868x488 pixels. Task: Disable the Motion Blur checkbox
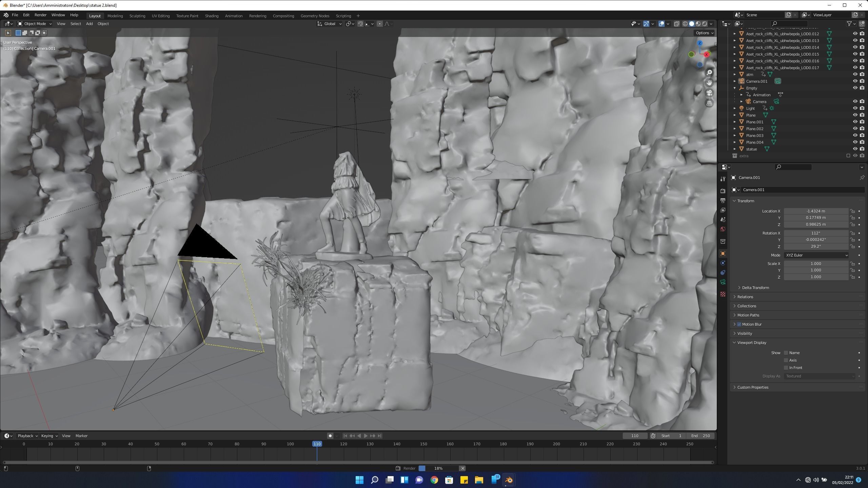pos(739,324)
